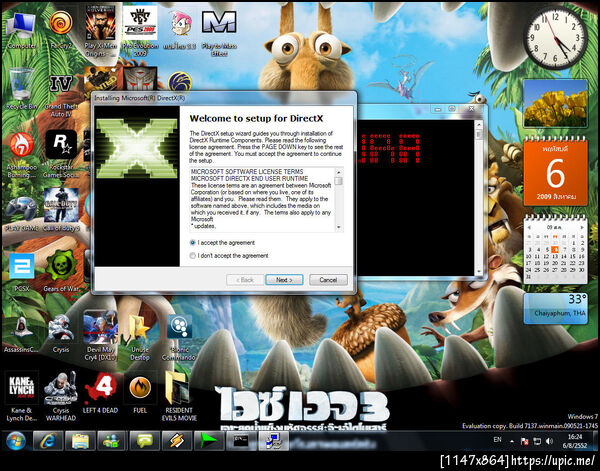
Task: Select 'I don't accept the agreement' option
Action: click(x=192, y=256)
